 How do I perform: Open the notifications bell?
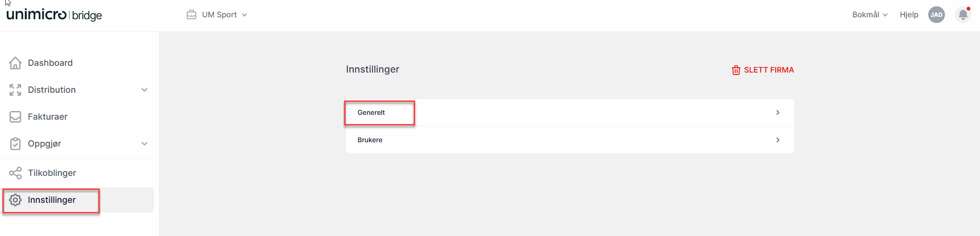963,15
